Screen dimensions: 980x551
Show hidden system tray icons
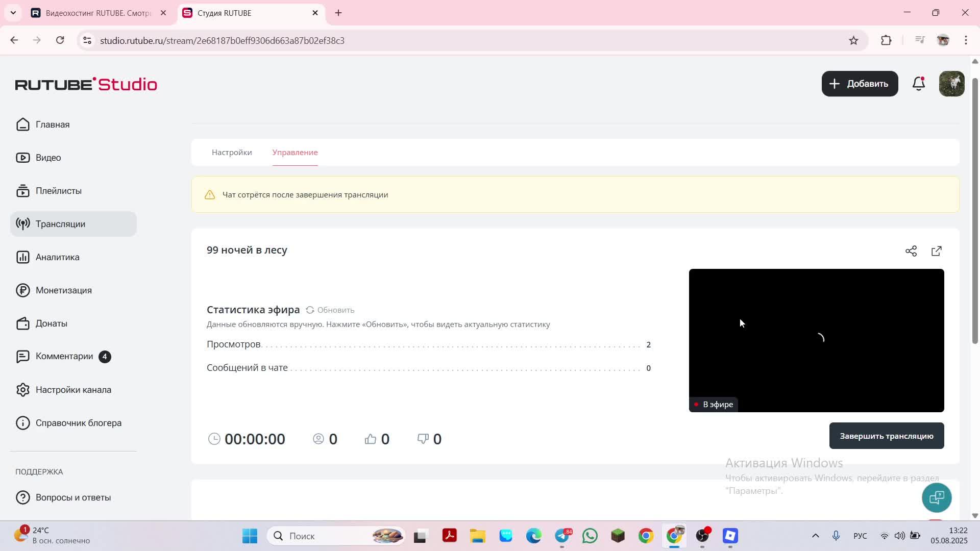[815, 536]
